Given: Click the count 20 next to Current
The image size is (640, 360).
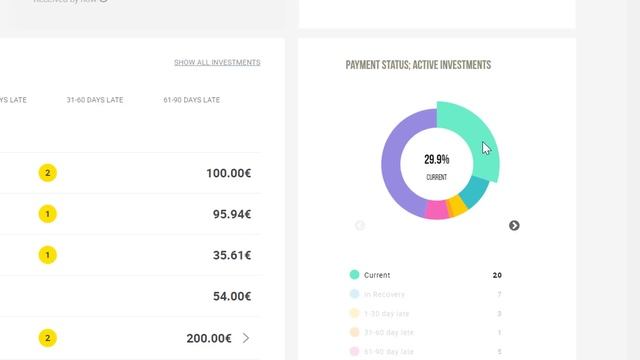Looking at the screenshot, I should [497, 275].
